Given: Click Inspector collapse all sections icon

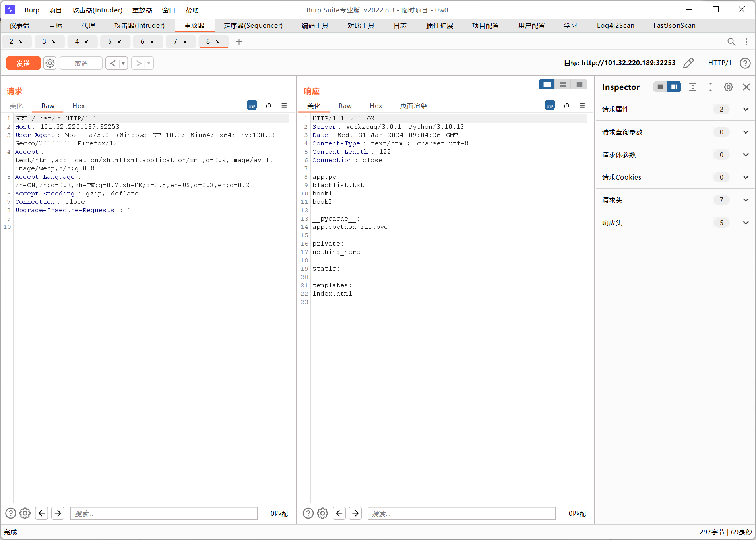Looking at the screenshot, I should [711, 87].
